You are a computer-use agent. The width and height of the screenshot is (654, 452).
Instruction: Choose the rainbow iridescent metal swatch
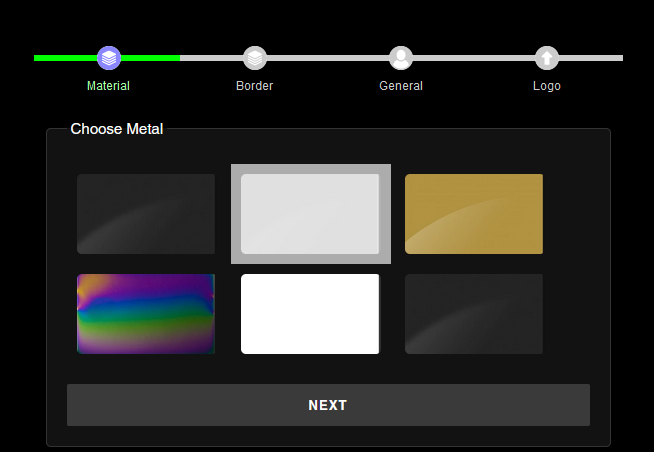(x=146, y=314)
